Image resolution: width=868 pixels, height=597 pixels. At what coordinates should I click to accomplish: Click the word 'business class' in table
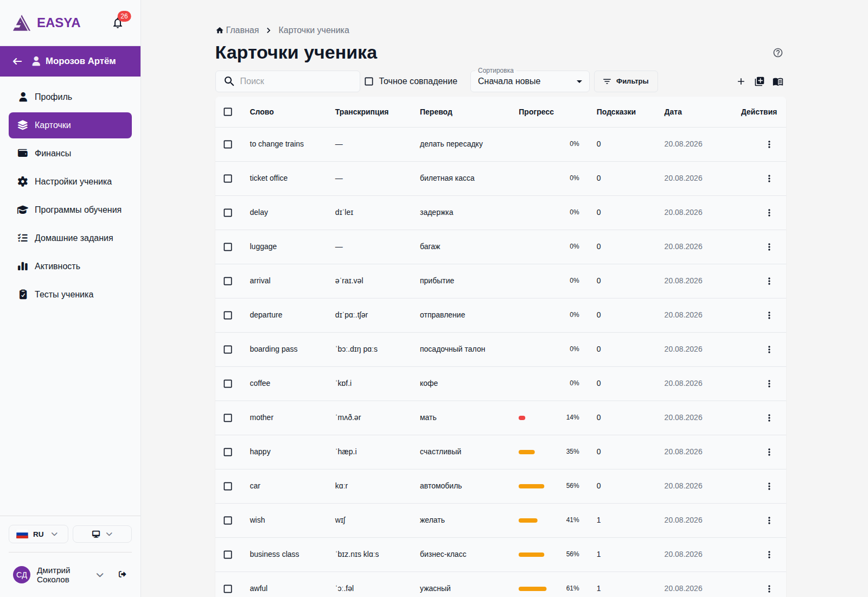pos(275,554)
